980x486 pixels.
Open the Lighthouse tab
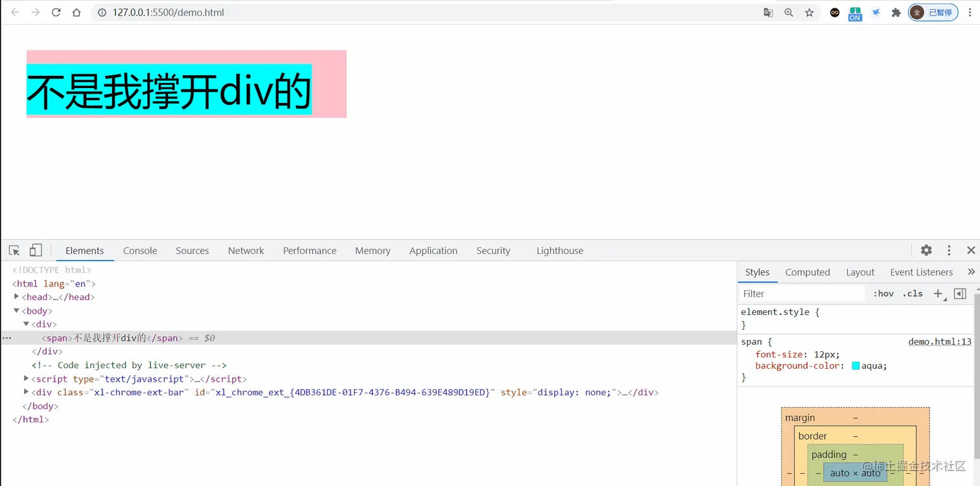[x=560, y=251]
